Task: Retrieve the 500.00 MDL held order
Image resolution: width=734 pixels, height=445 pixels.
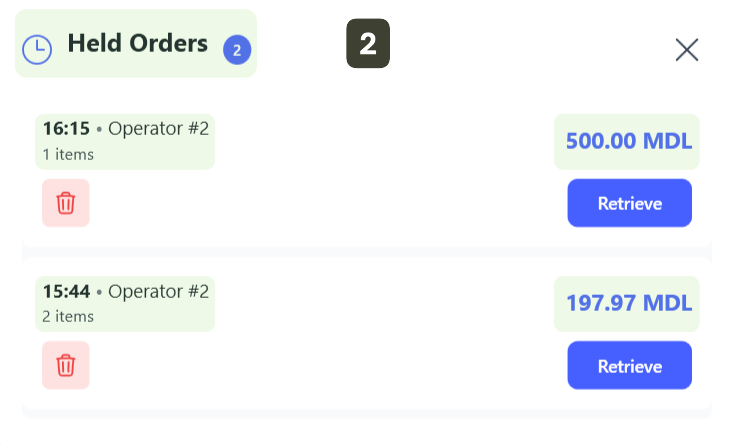Action: (x=629, y=203)
